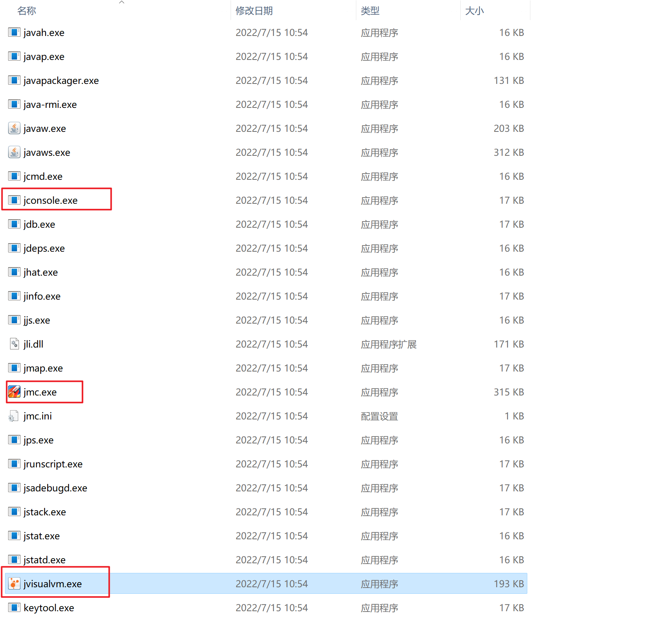The width and height of the screenshot is (672, 617).
Task: Click the jjs.exe file icon
Action: pos(14,320)
